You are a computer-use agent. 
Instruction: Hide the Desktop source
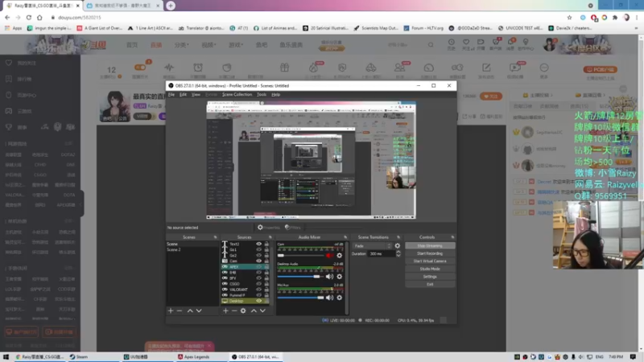point(258,301)
